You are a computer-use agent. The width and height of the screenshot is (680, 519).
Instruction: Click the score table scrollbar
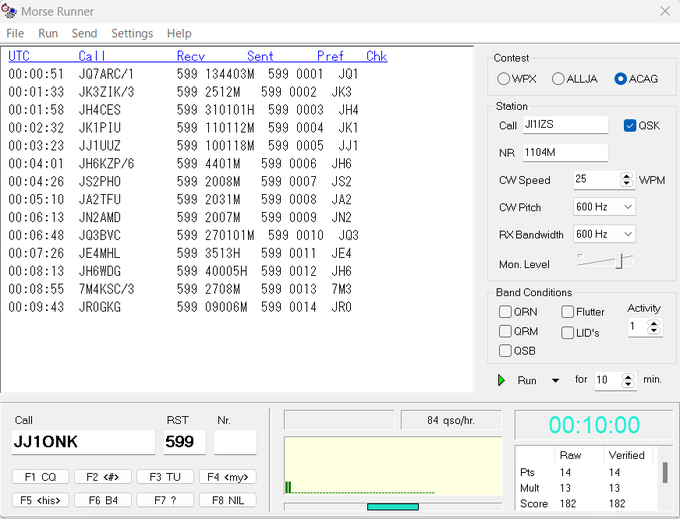665,472
